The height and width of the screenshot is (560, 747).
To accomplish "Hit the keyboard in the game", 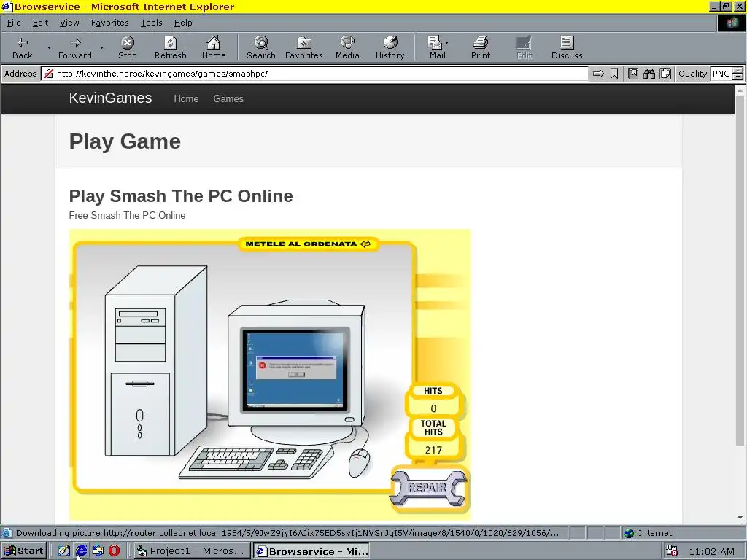I will [256, 462].
